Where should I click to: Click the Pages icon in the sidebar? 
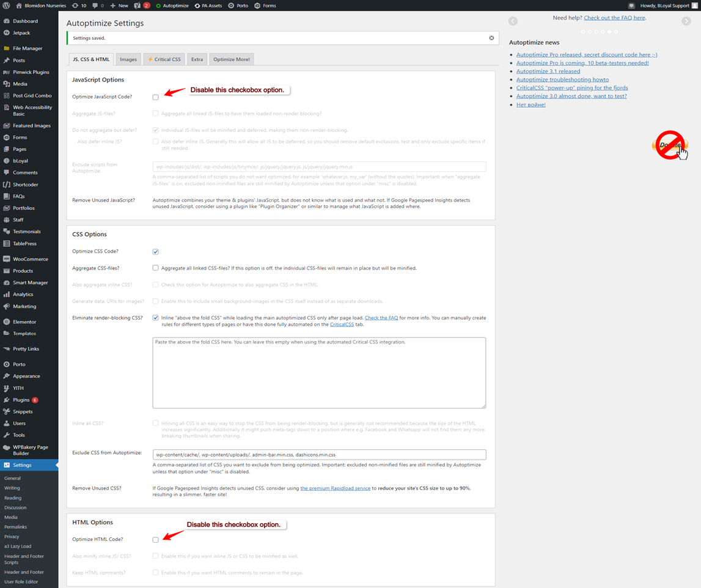(x=6, y=149)
